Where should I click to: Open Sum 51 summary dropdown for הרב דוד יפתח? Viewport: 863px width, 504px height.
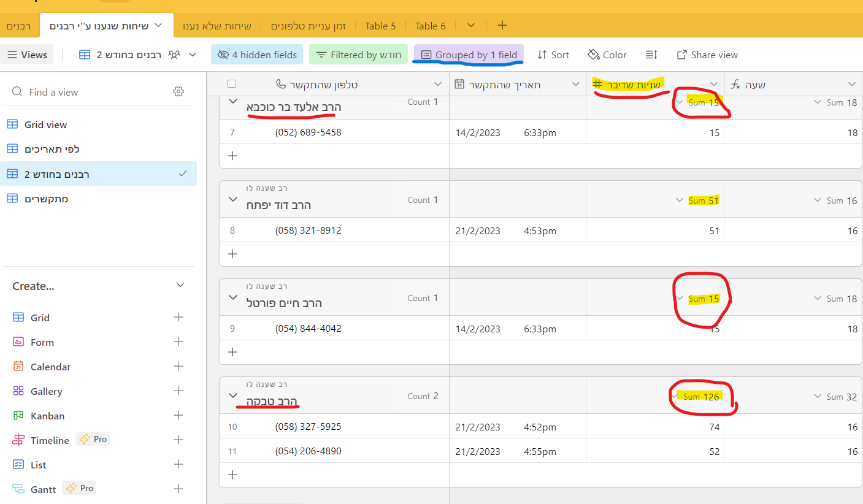tap(697, 200)
